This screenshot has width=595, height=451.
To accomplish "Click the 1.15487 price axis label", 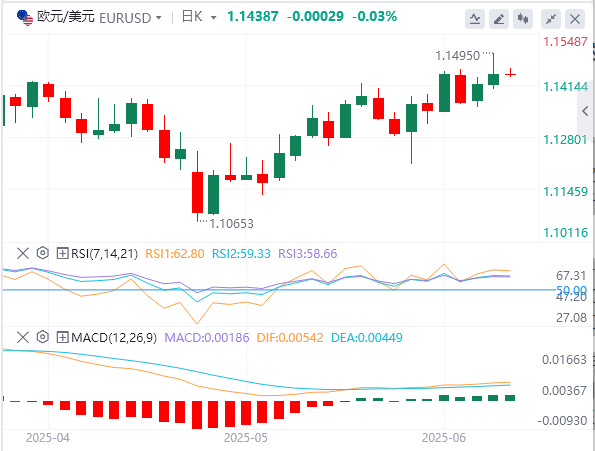I will [x=565, y=41].
